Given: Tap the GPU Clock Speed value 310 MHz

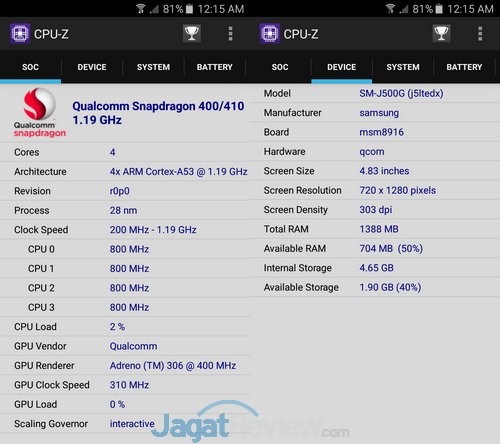Looking at the screenshot, I should point(129,385).
